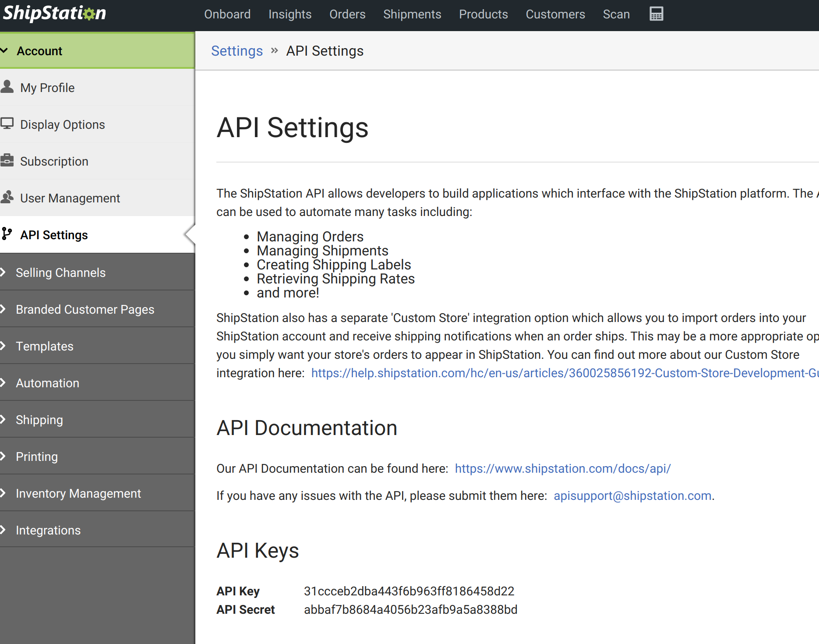Open Subscription settings in sidebar
Viewport: 819px width, 644px height.
click(x=97, y=161)
